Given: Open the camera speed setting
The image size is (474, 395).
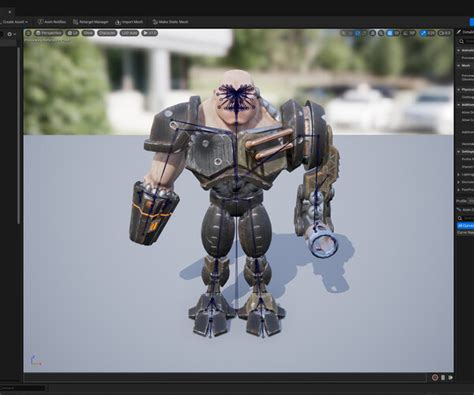Looking at the screenshot, I should [444, 33].
